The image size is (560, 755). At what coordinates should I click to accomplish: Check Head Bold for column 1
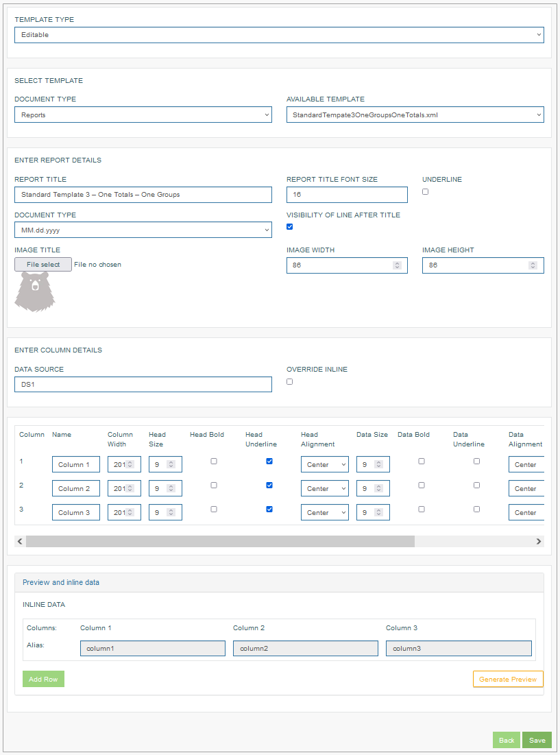(x=214, y=462)
